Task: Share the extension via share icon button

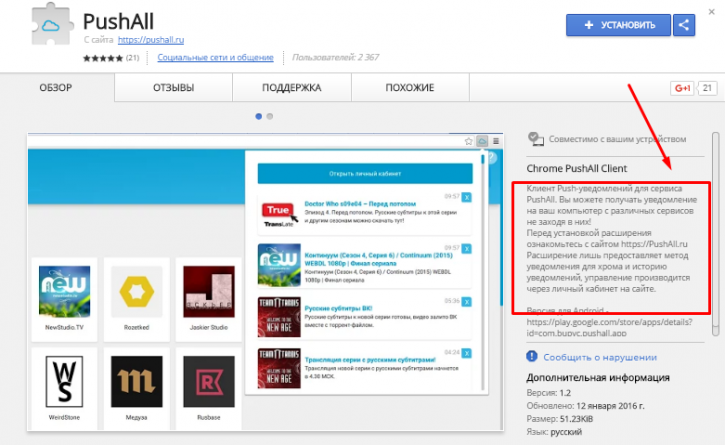Action: click(x=684, y=25)
